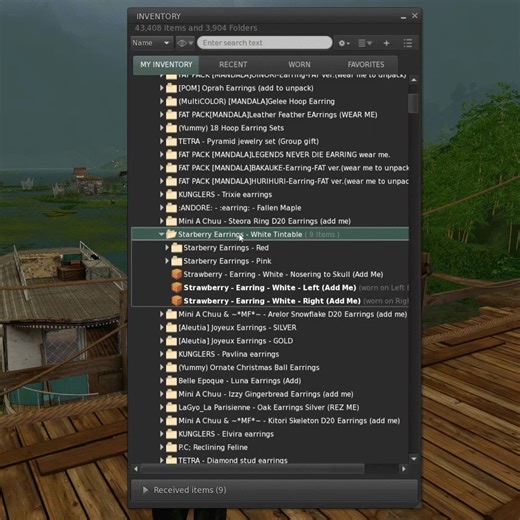
Task: Expand Starberry Earrings - Red subfolder
Action: tap(167, 248)
